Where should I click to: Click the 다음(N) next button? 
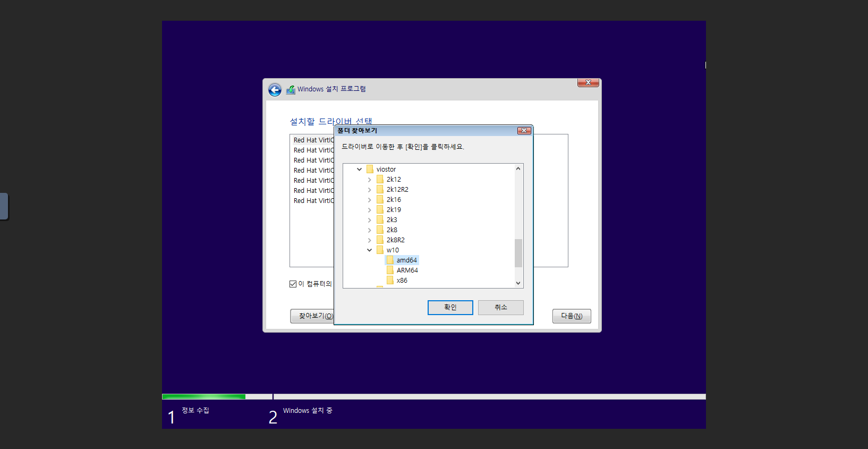[572, 316]
